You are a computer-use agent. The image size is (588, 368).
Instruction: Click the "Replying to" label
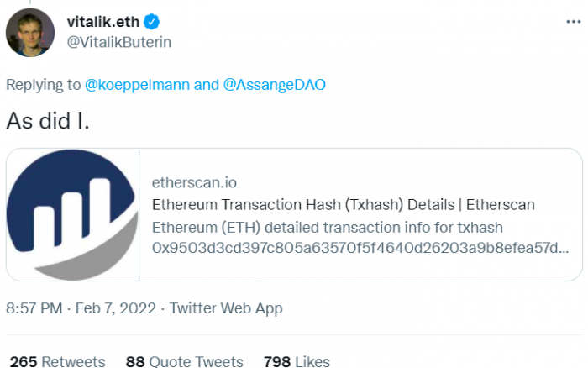(x=43, y=84)
